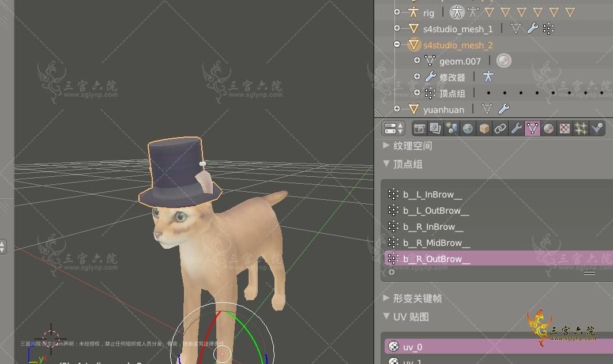Click mesh data icon in s4studio_mesh_1 row
The image size is (613, 364).
coord(516,29)
